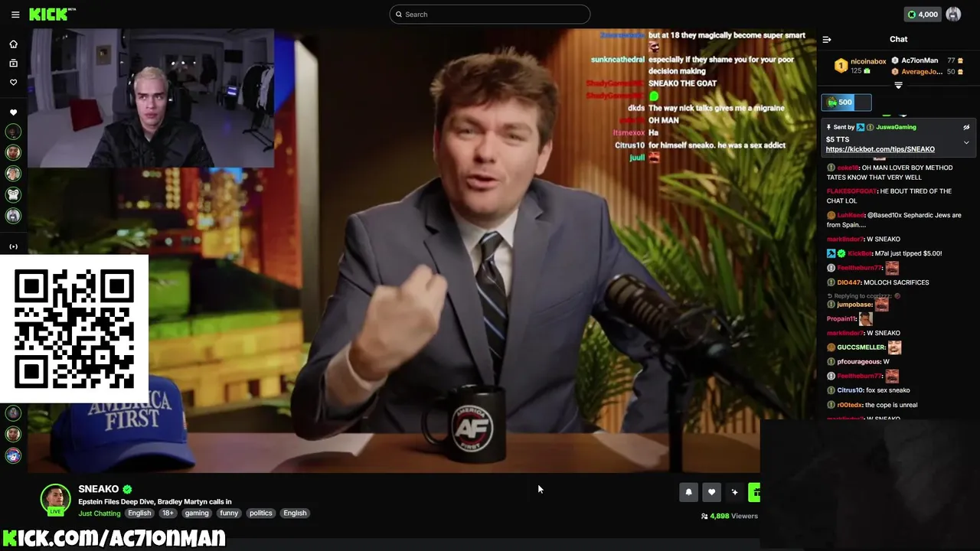Collapse the chat panel with arrow icon
Image resolution: width=980 pixels, height=551 pixels.
pyautogui.click(x=827, y=39)
